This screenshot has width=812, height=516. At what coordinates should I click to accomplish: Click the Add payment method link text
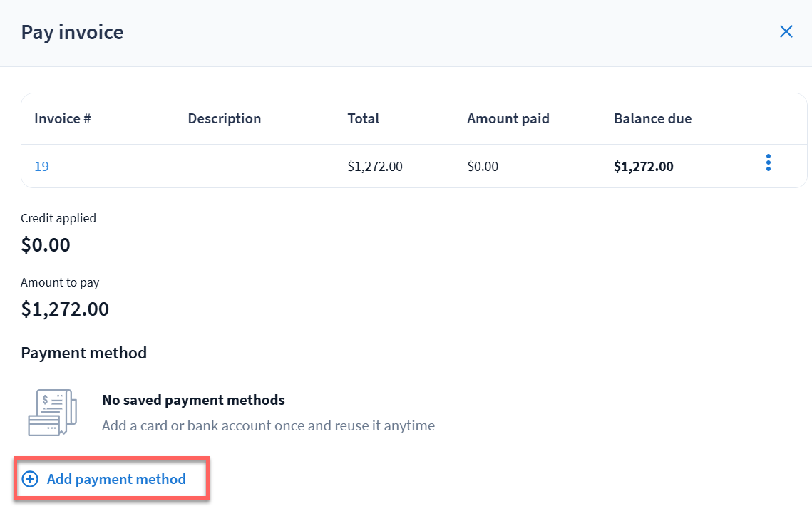pos(116,479)
